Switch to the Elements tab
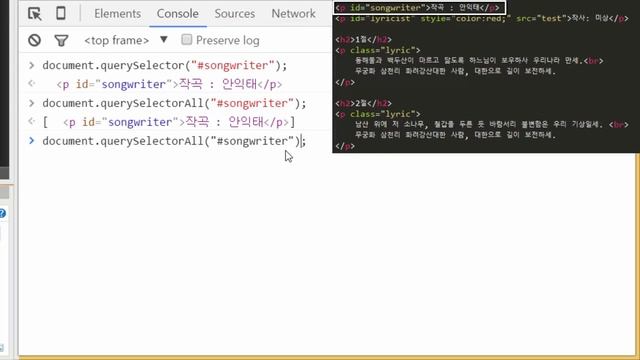 coord(118,13)
